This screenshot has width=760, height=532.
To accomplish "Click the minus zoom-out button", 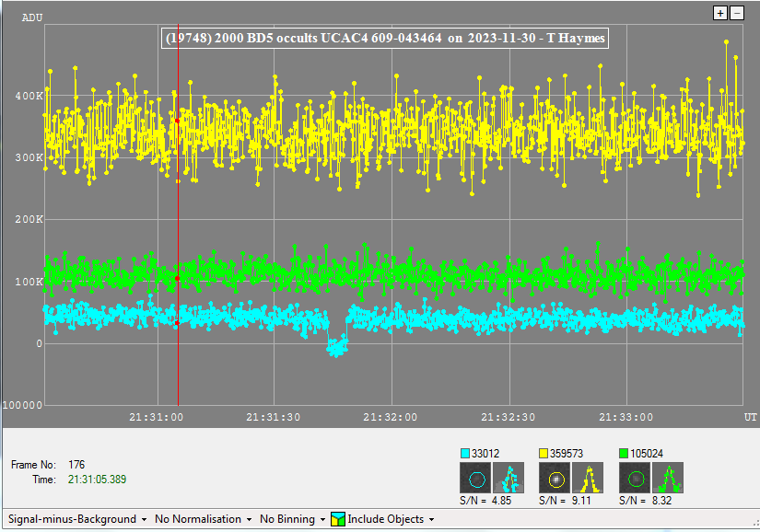I will [x=736, y=13].
